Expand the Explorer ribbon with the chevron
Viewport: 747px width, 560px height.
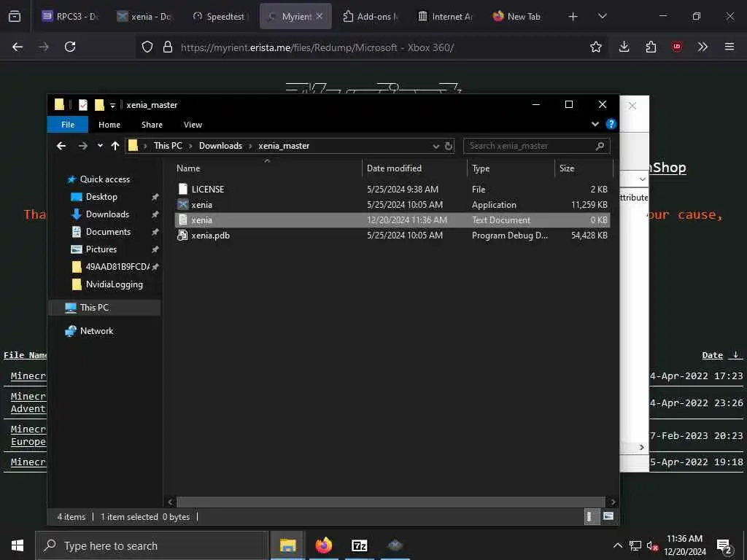(595, 124)
